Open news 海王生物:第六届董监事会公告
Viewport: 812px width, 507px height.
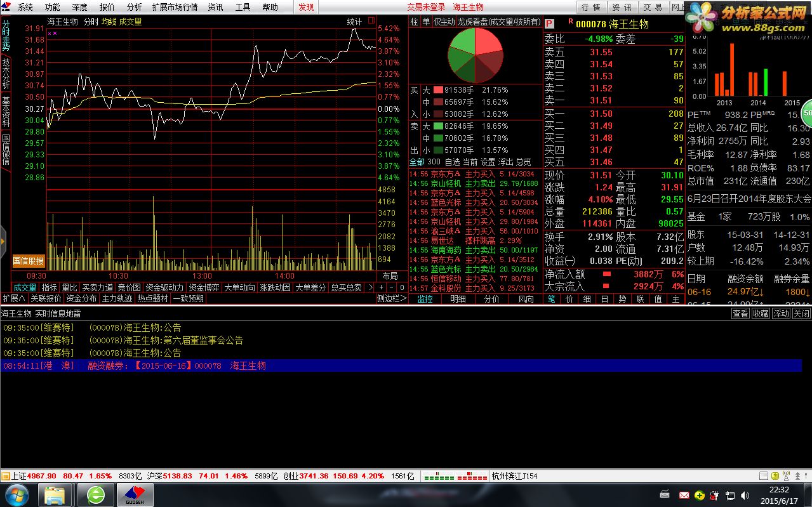[166, 340]
